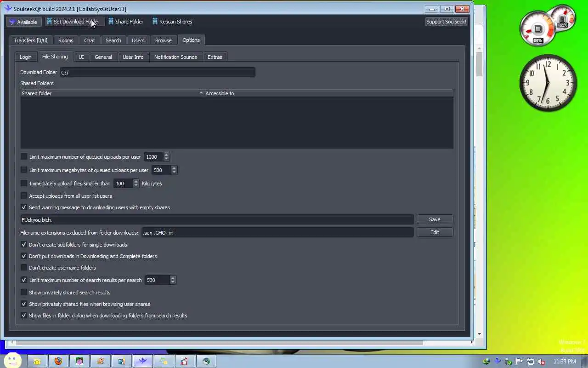Uncheck Send warning message for empty shares
The image size is (588, 368).
pyautogui.click(x=24, y=207)
